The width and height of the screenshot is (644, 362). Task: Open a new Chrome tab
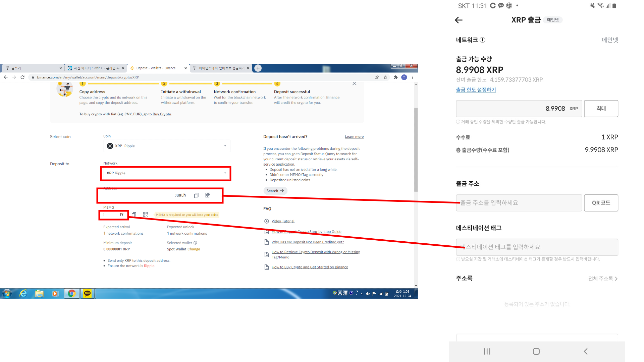pos(258,68)
